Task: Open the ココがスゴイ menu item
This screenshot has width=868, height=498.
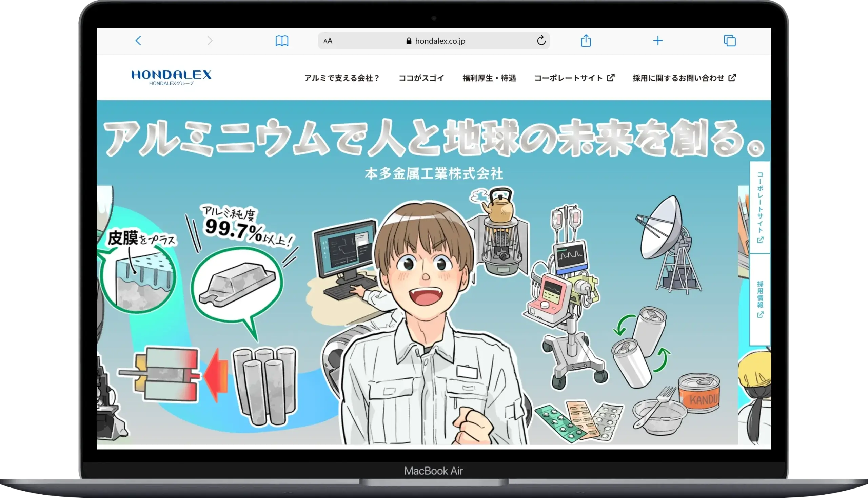Action: point(421,78)
